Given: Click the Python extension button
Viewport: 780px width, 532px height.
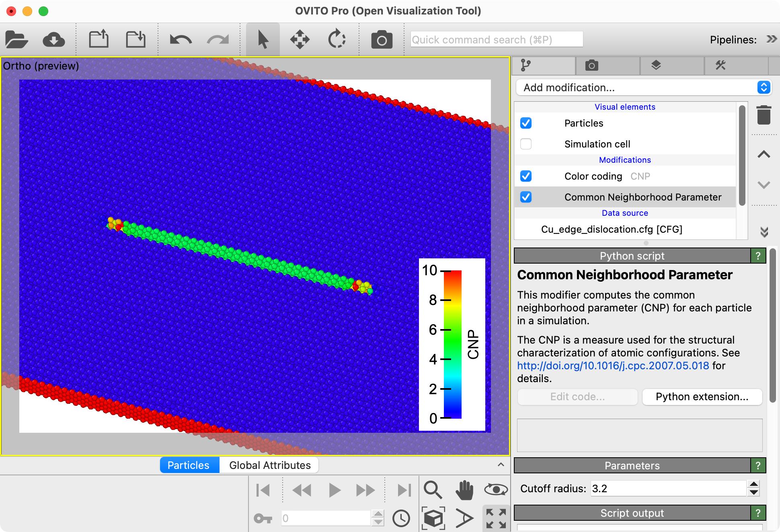Looking at the screenshot, I should (702, 397).
